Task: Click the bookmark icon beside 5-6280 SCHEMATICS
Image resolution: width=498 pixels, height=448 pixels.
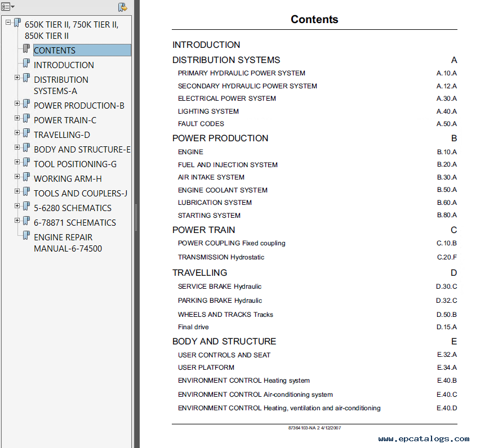Action: click(26, 206)
